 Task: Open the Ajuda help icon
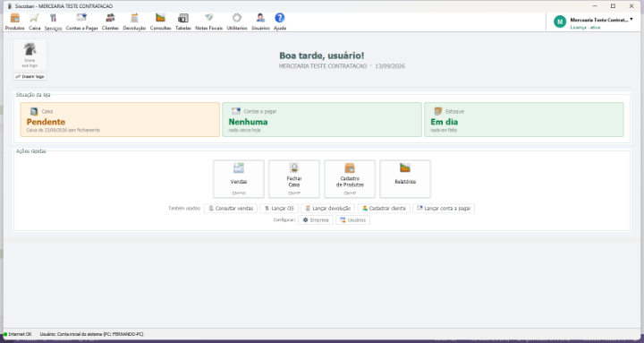pos(280,21)
